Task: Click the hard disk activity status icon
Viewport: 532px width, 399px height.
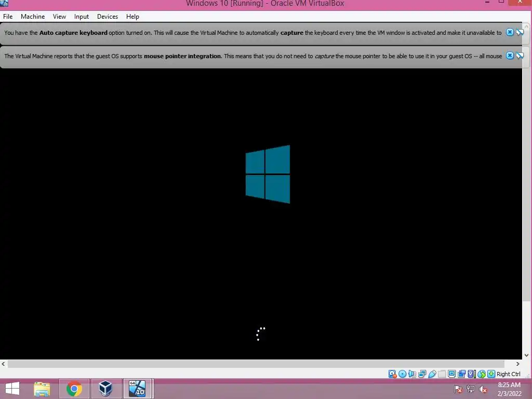Action: click(393, 374)
